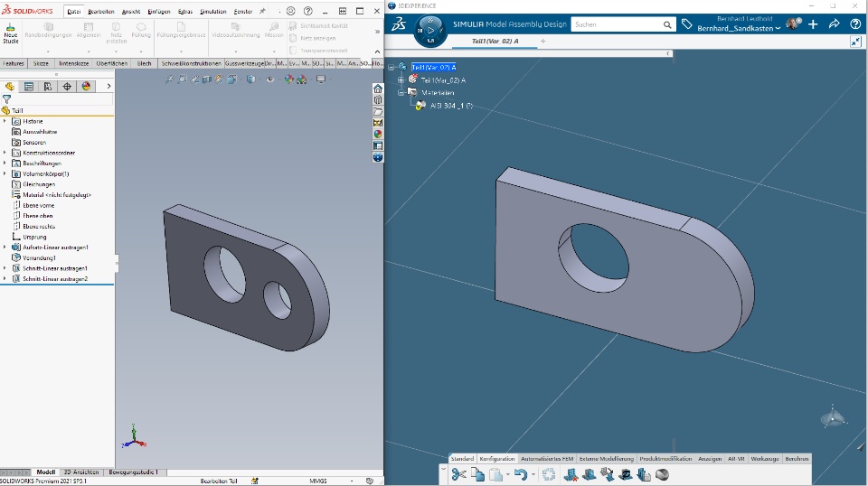
Task: Select AISI 304 _1 material in 3DEXPERIENCE tree
Action: [x=451, y=106]
